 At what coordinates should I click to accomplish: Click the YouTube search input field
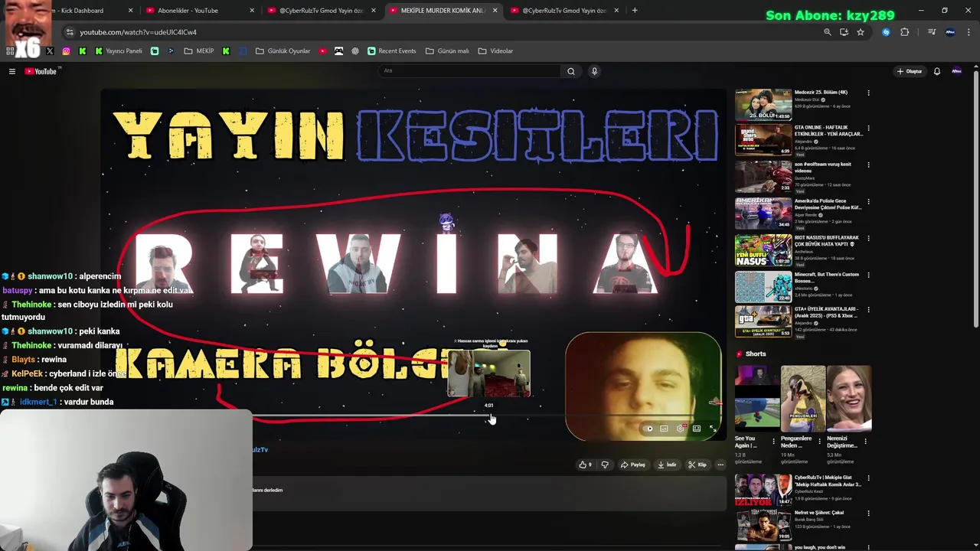(469, 71)
